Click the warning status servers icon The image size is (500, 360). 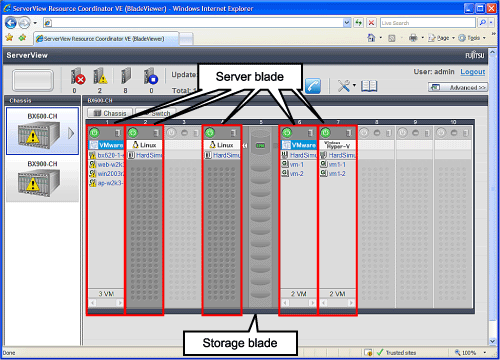click(x=100, y=76)
